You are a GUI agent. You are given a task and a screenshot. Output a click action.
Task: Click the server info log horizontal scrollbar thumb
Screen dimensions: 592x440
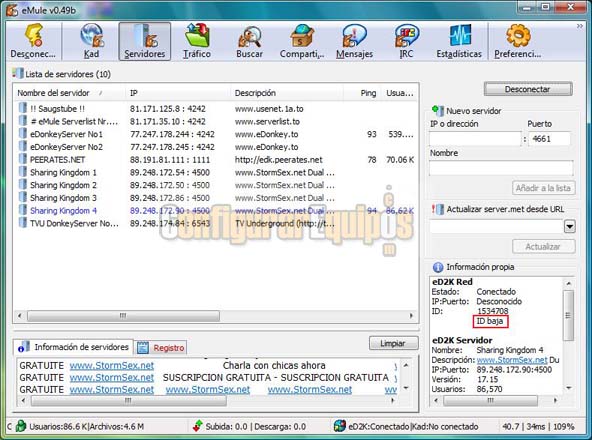(x=128, y=401)
